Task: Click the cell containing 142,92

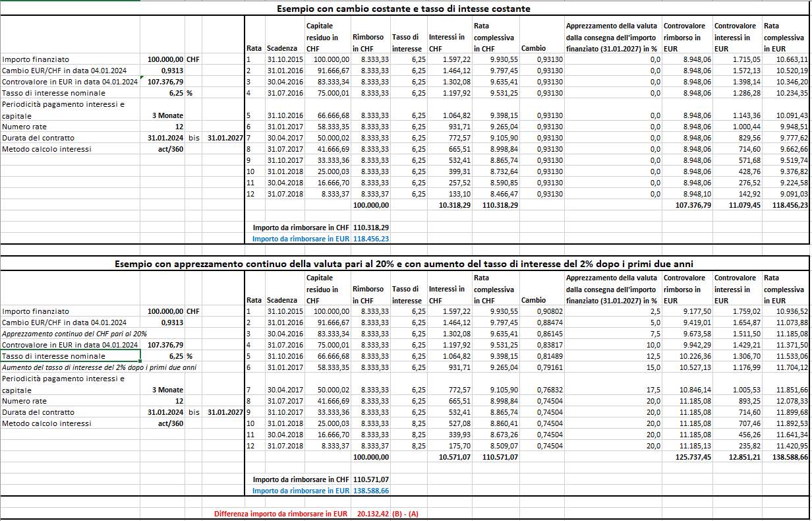Action: click(x=737, y=194)
